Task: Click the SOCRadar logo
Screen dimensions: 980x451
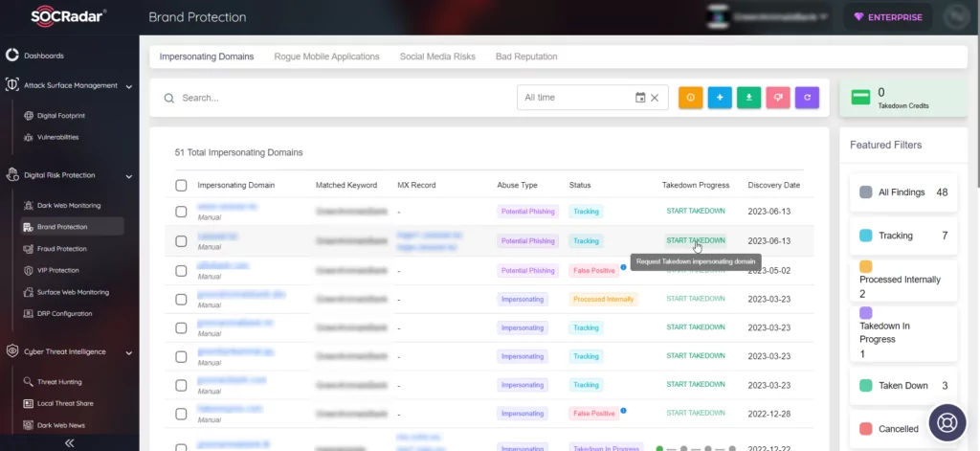Action: point(69,17)
